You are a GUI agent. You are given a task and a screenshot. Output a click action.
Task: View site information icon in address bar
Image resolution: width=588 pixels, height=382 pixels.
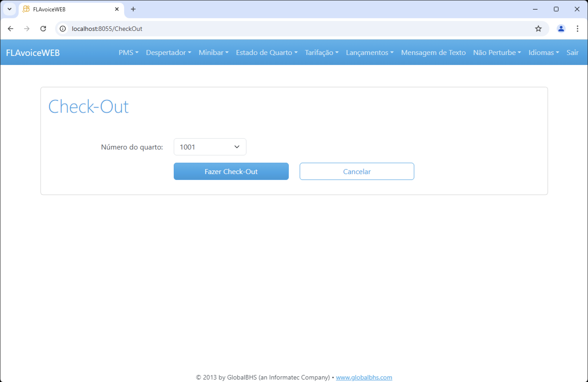click(63, 29)
